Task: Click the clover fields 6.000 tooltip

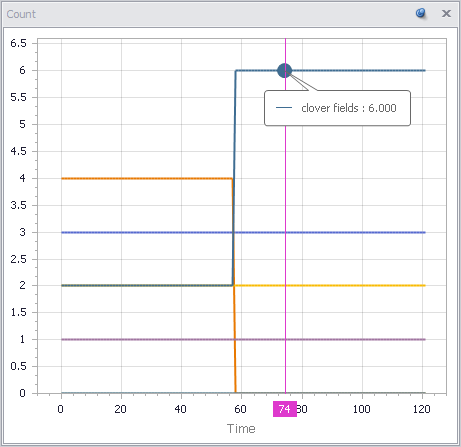Action: pyautogui.click(x=337, y=108)
